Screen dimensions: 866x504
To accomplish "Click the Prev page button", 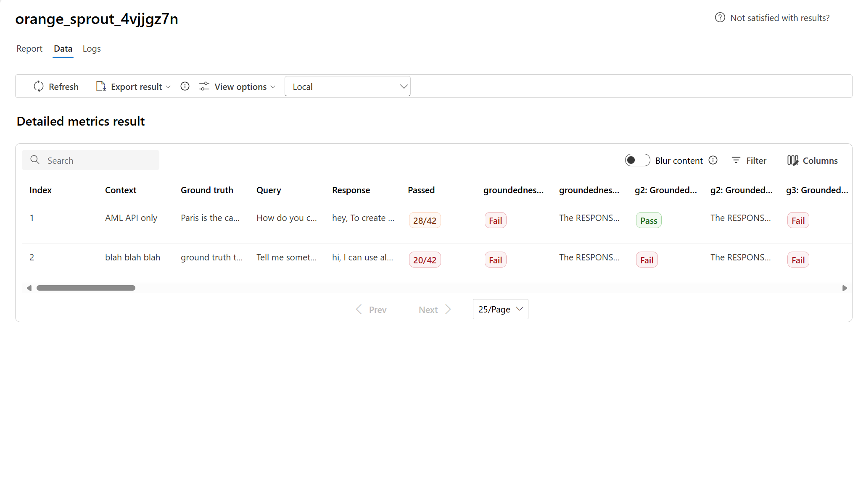I will click(x=371, y=310).
